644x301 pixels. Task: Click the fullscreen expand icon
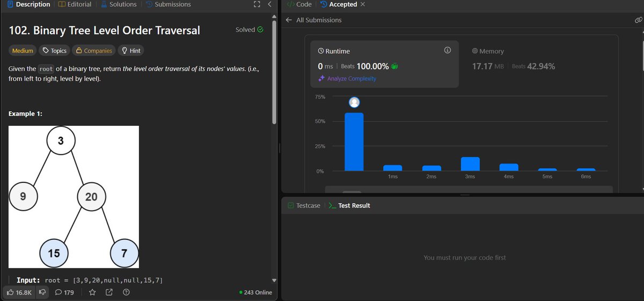[x=257, y=4]
